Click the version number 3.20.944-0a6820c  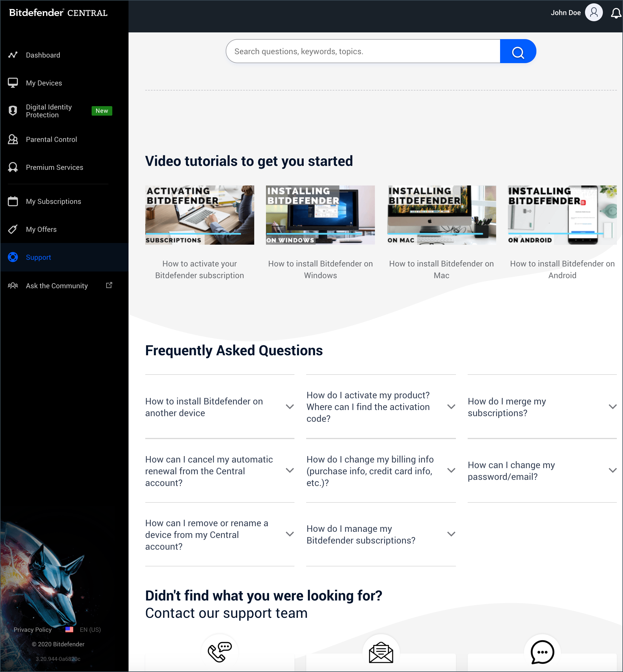pos(58,659)
